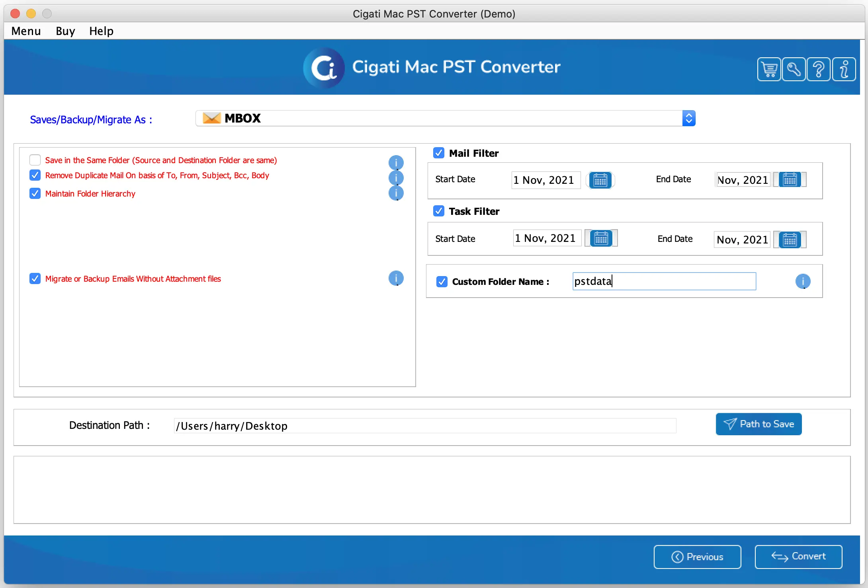
Task: Click the MBOX envelope icon
Action: point(211,118)
